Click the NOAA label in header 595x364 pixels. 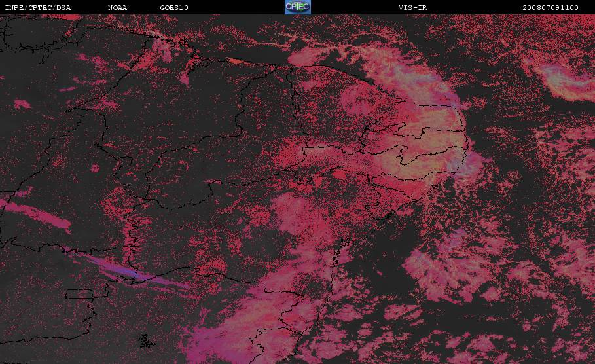pos(117,7)
